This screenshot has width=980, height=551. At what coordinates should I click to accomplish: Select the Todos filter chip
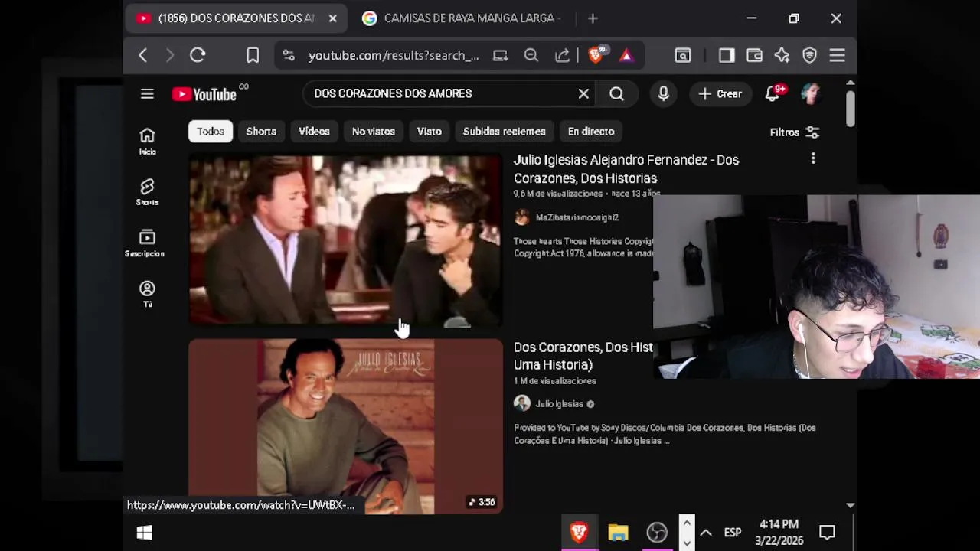[211, 132]
